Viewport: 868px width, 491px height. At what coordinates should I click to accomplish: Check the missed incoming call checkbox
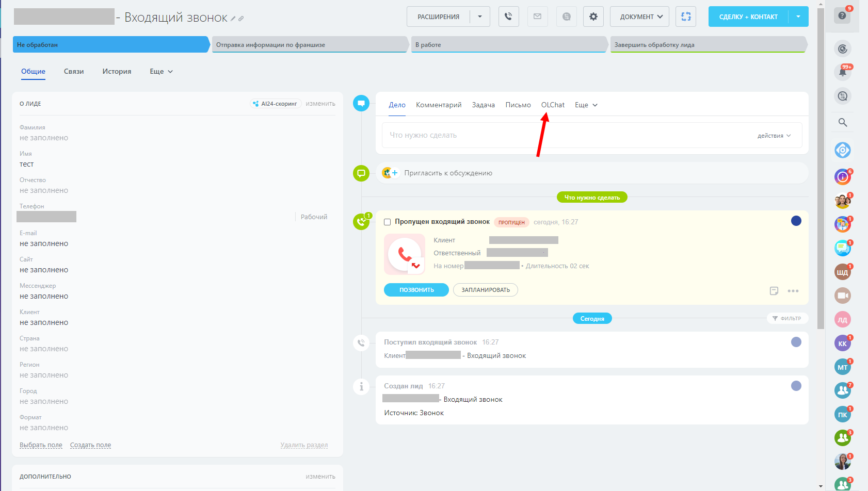[387, 222]
